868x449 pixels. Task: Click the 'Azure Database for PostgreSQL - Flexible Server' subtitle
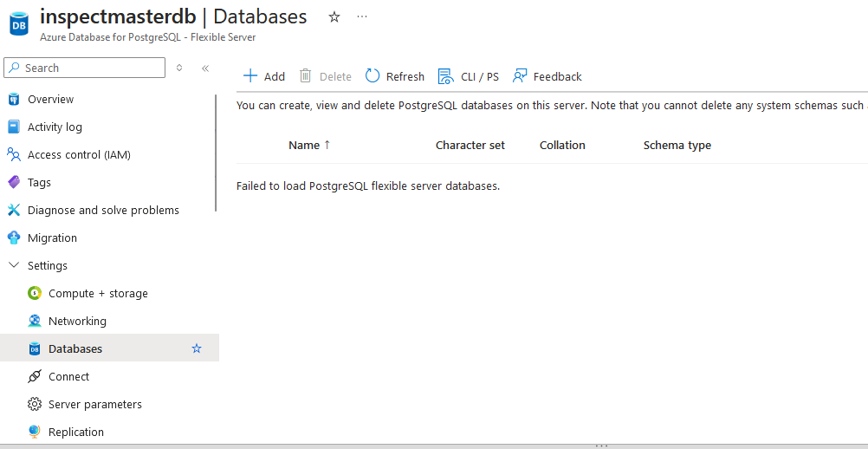148,37
